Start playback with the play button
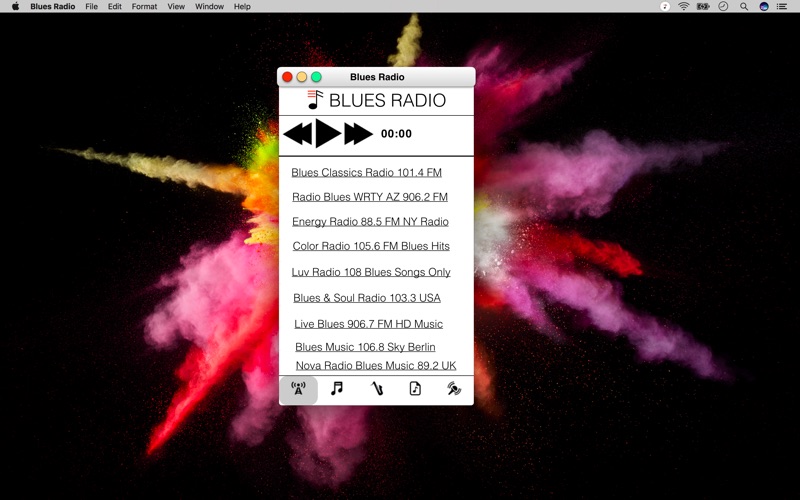This screenshot has height=500, width=800. point(328,133)
